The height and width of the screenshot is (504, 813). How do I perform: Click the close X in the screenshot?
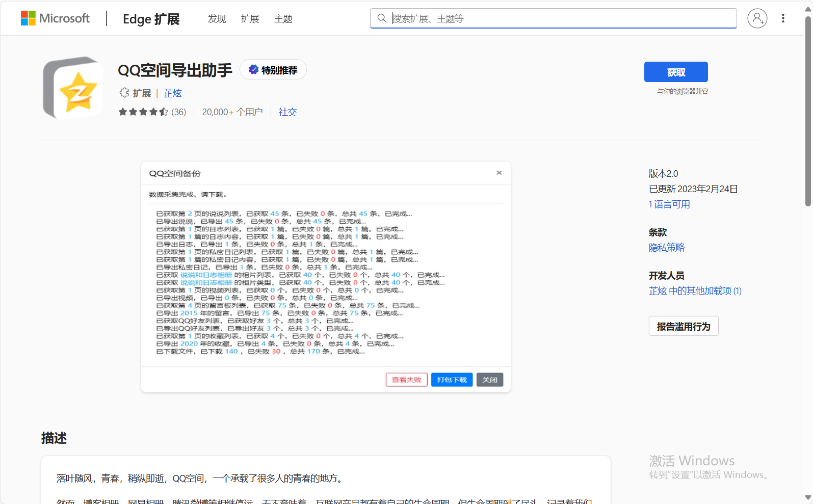point(499,173)
